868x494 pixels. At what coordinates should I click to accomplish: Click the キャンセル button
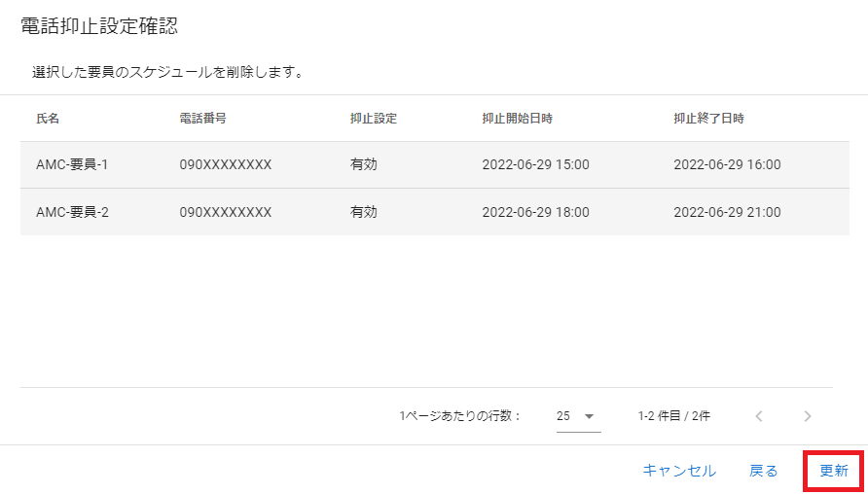tap(679, 471)
